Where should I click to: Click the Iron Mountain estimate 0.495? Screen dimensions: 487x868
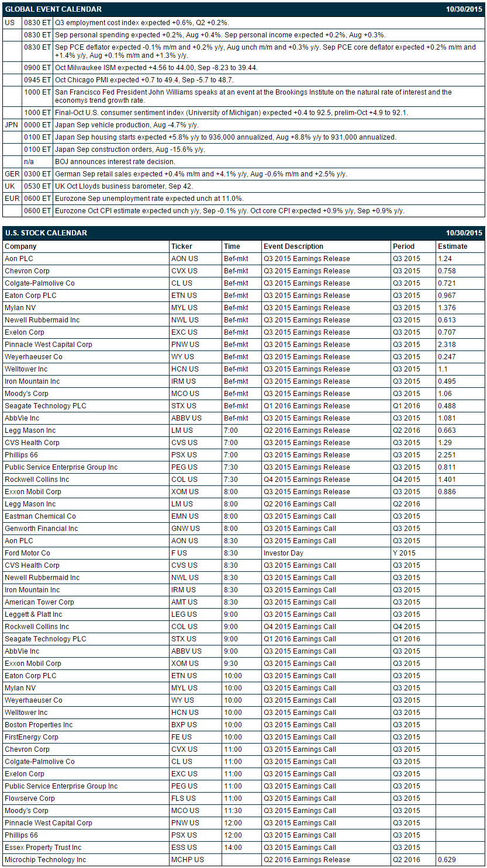447,381
